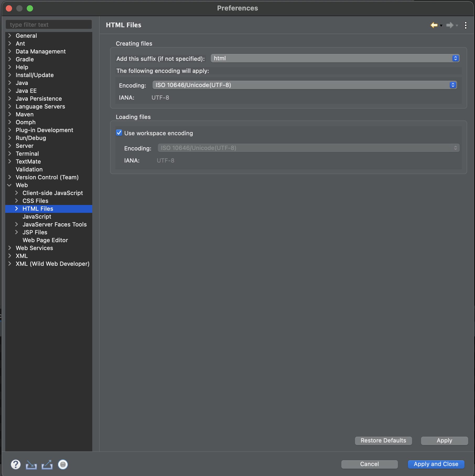Select TextMate in tree
This screenshot has height=476, width=475.
(x=28, y=161)
